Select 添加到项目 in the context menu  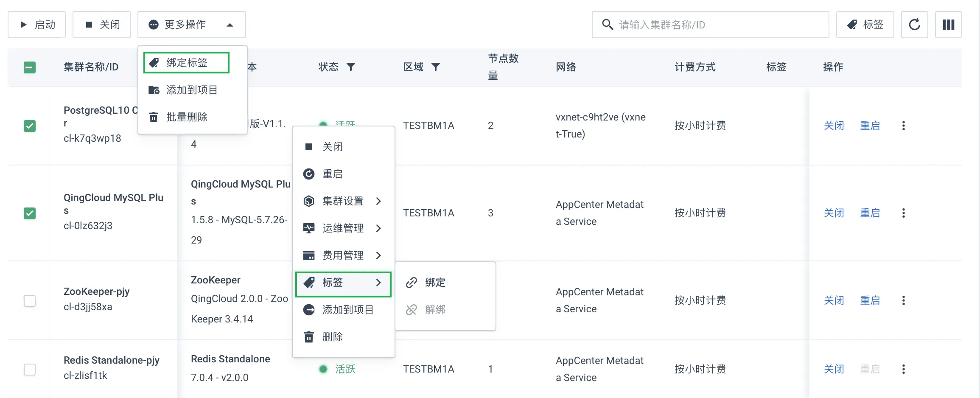[343, 310]
